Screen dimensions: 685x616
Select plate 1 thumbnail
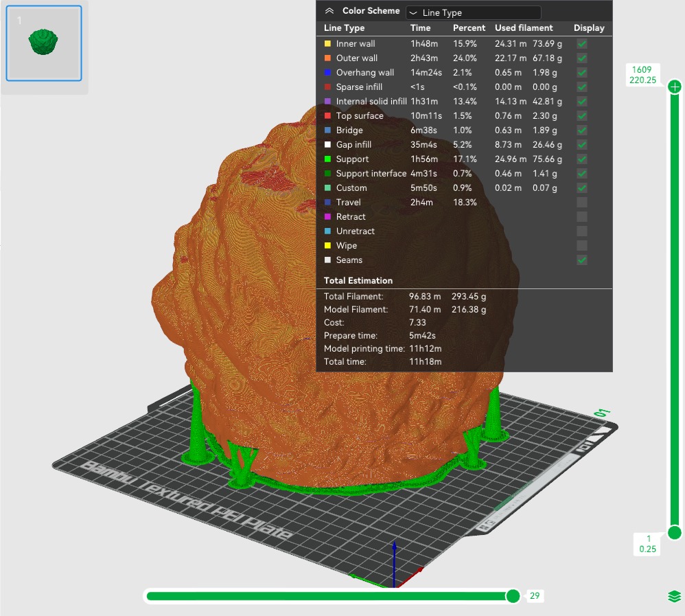[44, 43]
